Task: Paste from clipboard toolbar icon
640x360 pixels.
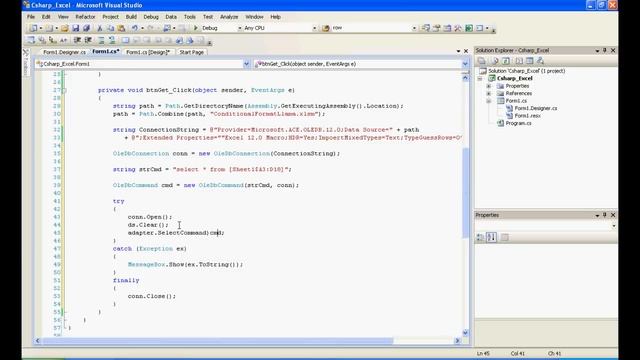Action: pyautogui.click(x=121, y=28)
